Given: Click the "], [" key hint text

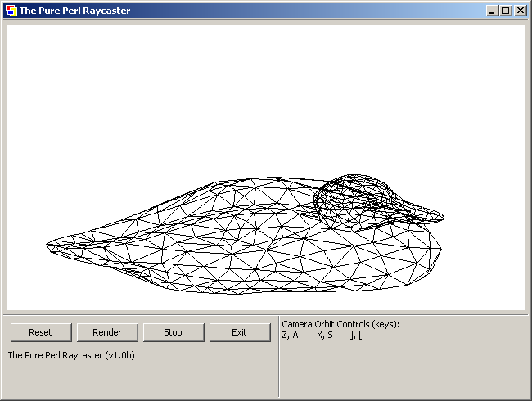Looking at the screenshot, I should pyautogui.click(x=356, y=336).
